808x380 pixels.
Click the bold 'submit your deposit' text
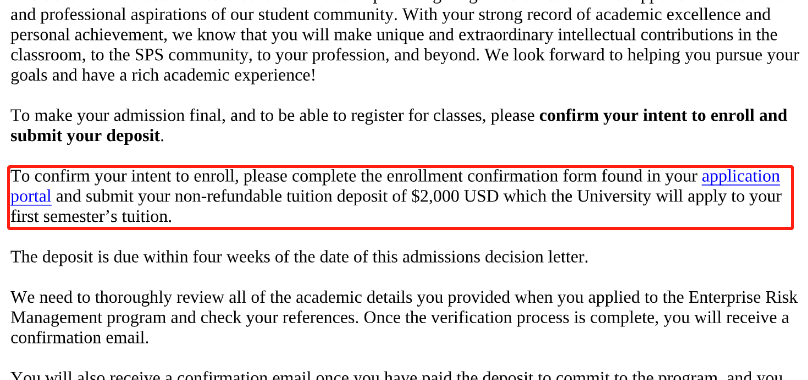[85, 136]
